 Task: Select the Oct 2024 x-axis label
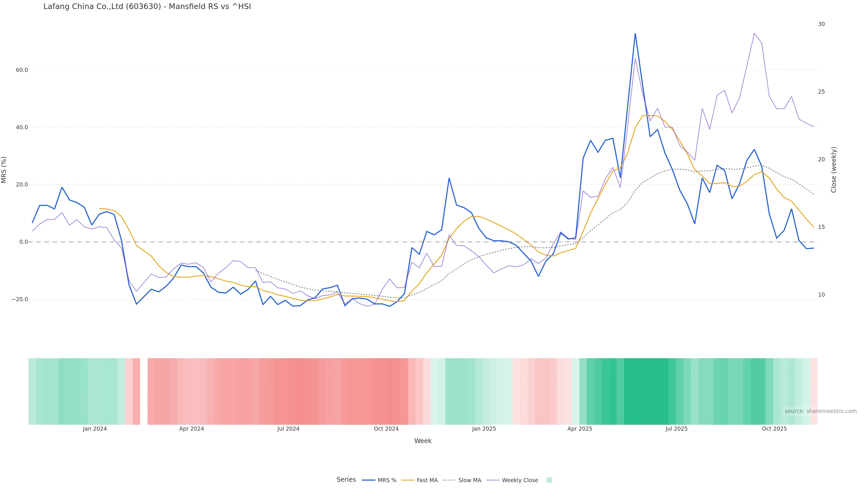(x=386, y=429)
